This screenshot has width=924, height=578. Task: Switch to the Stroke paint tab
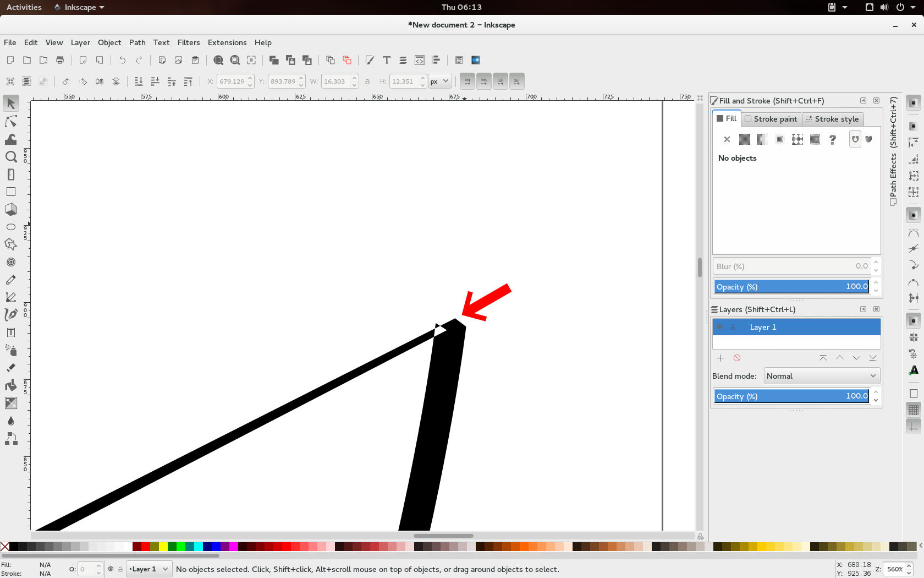coord(771,119)
